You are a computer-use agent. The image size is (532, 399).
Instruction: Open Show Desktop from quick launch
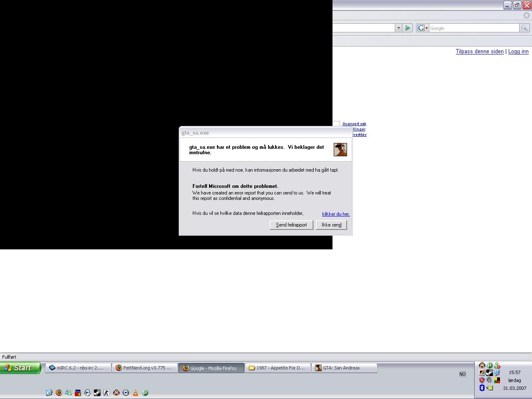click(x=49, y=392)
